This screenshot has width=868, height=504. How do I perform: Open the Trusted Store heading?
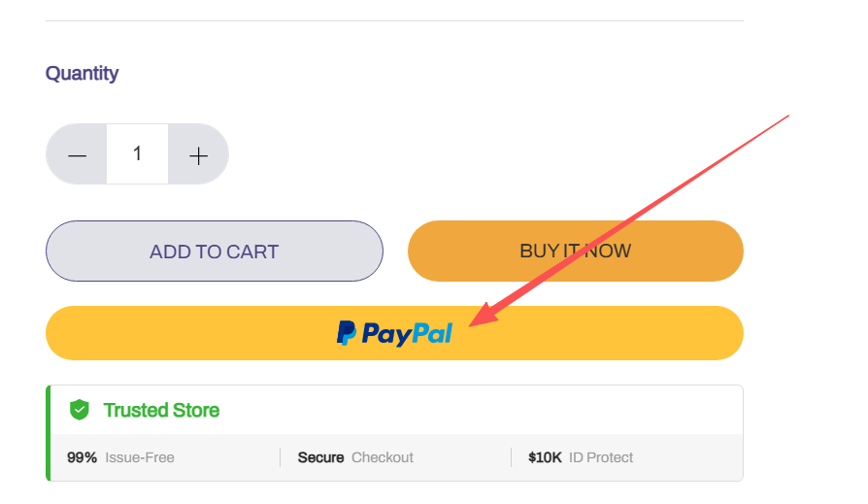(x=161, y=411)
